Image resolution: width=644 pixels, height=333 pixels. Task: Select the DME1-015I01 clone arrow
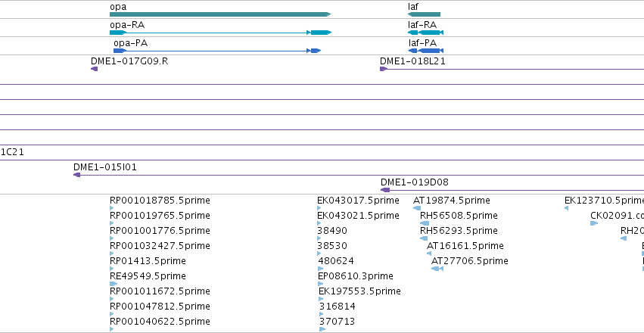point(76,175)
